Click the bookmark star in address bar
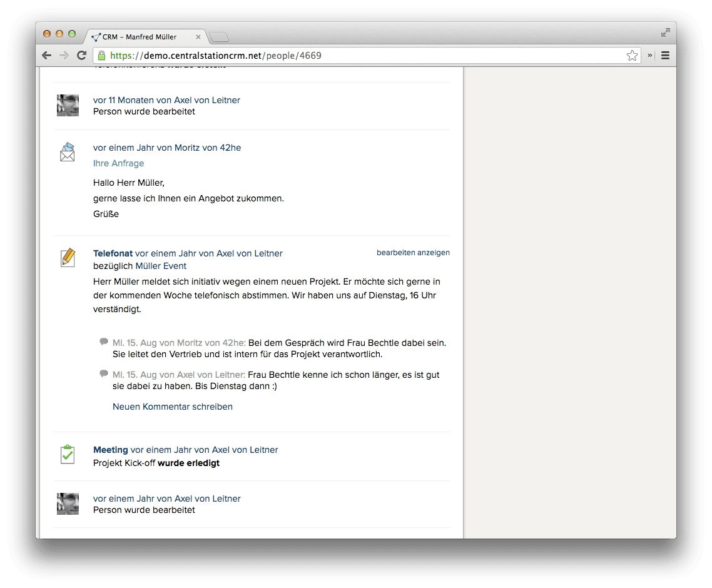 [x=632, y=56]
